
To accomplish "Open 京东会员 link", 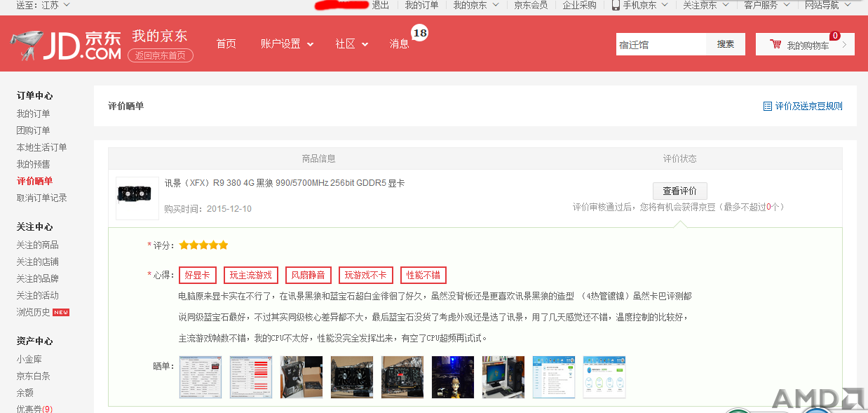I will (x=531, y=5).
